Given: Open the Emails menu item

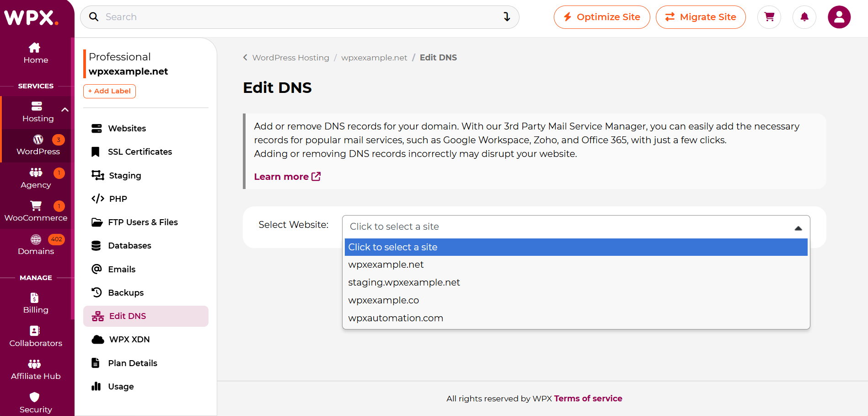Looking at the screenshot, I should [x=146, y=269].
